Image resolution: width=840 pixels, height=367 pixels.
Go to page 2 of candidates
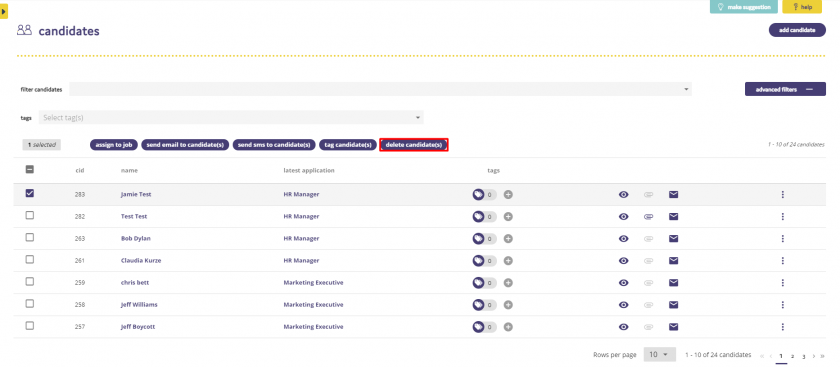tap(792, 356)
